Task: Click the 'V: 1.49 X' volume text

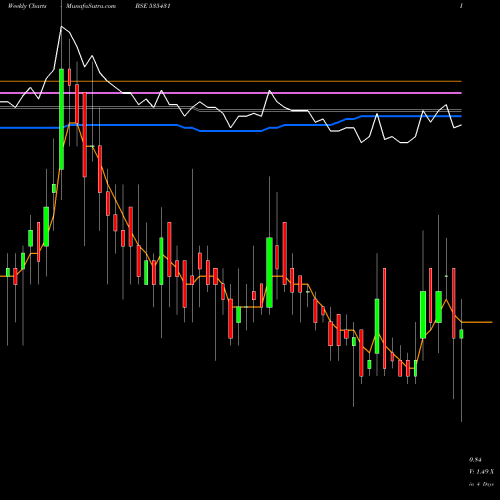Action: [x=481, y=472]
